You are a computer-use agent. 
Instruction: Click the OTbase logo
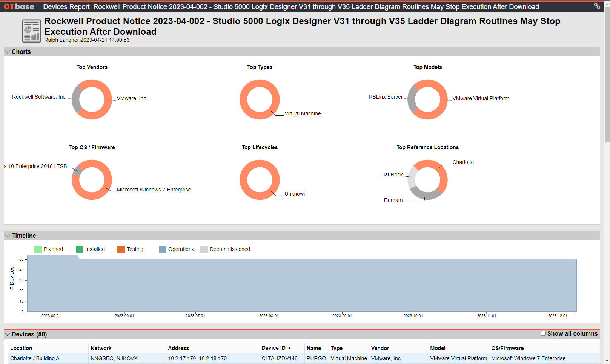pos(19,6)
